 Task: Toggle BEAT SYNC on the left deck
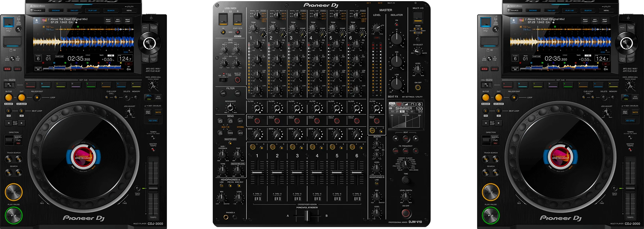pyautogui.click(x=148, y=112)
